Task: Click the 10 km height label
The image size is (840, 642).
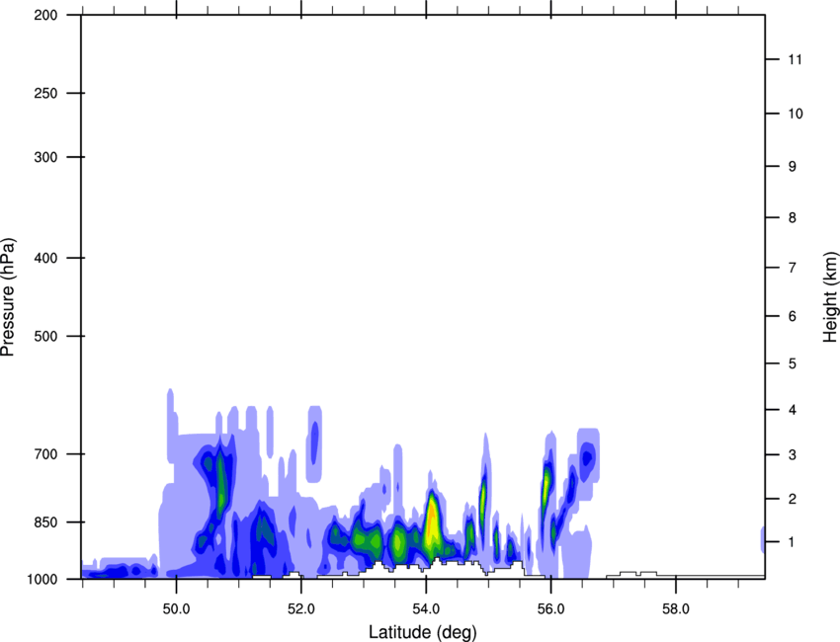Action: click(x=796, y=114)
